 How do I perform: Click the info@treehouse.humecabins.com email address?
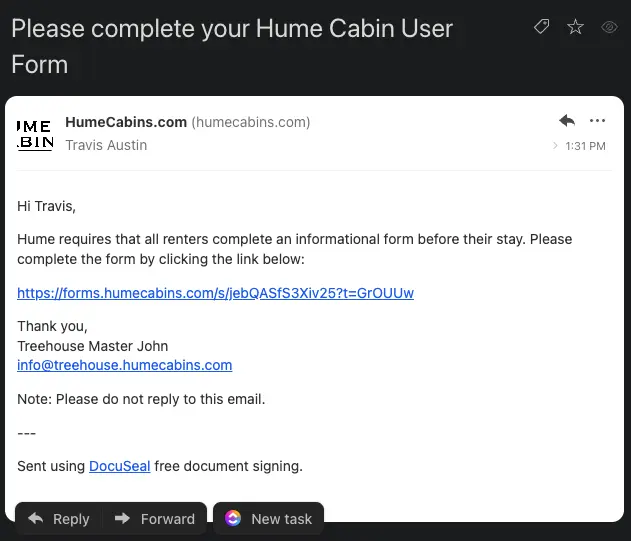125,365
